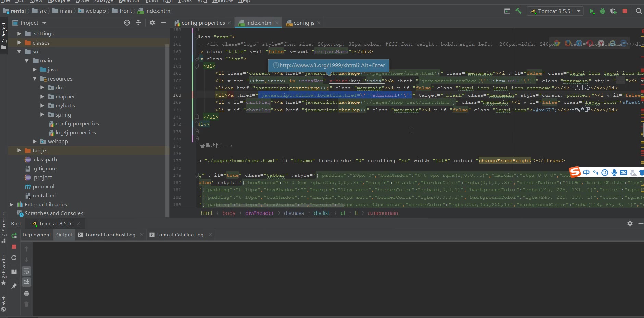Viewport: 644px width, 318px height.
Task: Expand External Libraries node
Action: 11,205
